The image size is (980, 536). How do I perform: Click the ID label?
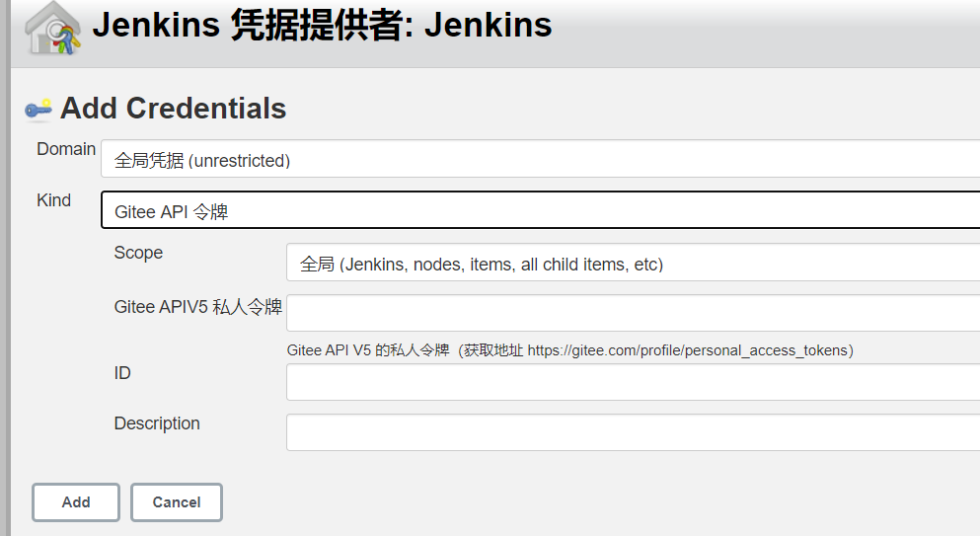pyautogui.click(x=122, y=373)
